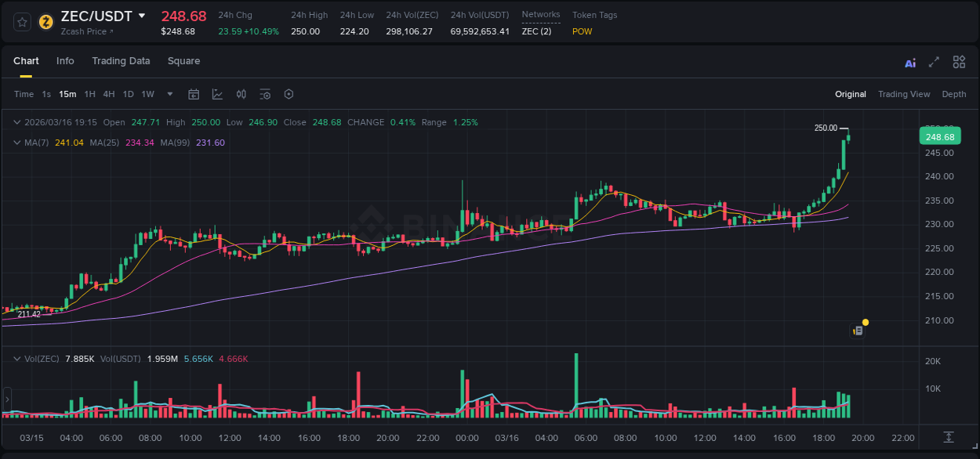Collapse the MA indicators row chevron
The height and width of the screenshot is (459, 980).
tap(16, 142)
